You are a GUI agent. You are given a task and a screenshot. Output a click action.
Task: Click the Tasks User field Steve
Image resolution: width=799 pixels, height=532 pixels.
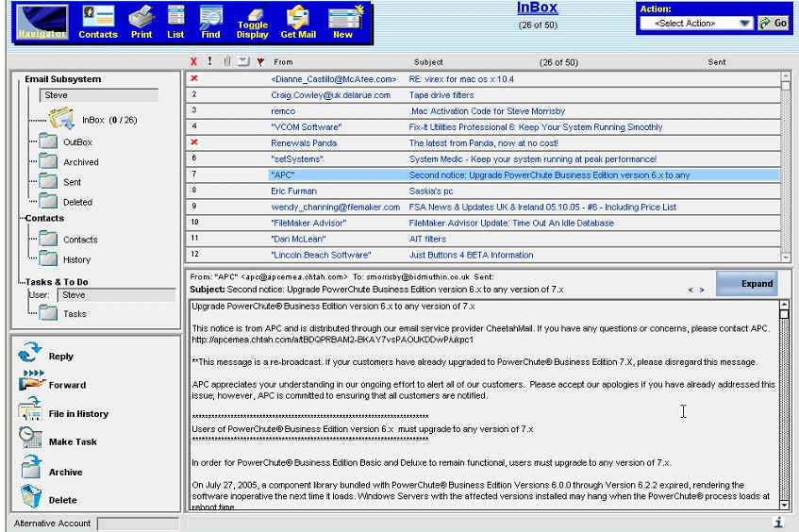117,295
